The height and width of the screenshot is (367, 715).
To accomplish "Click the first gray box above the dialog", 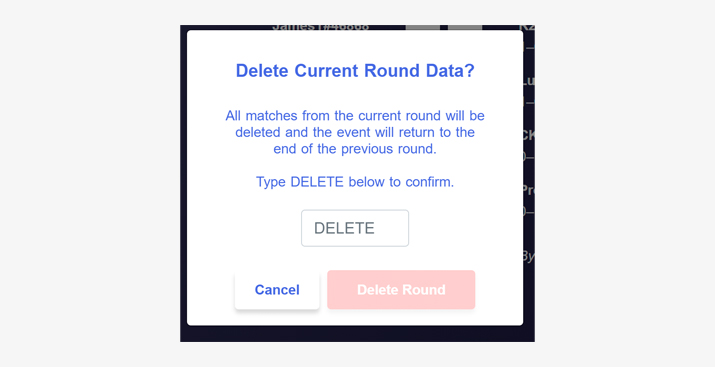I will pos(423,27).
